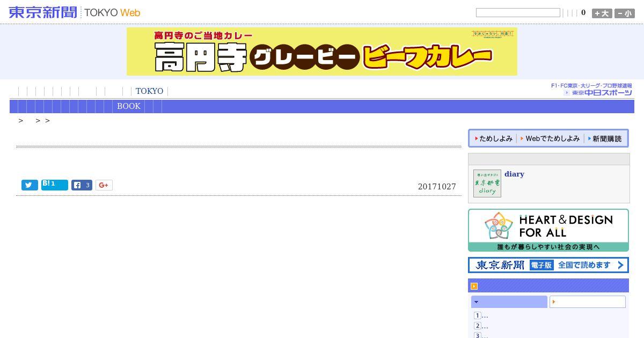Viewport: 644px width, 338px height.
Task: Open the 東京新聞 電子版 banner
Action: (x=548, y=265)
